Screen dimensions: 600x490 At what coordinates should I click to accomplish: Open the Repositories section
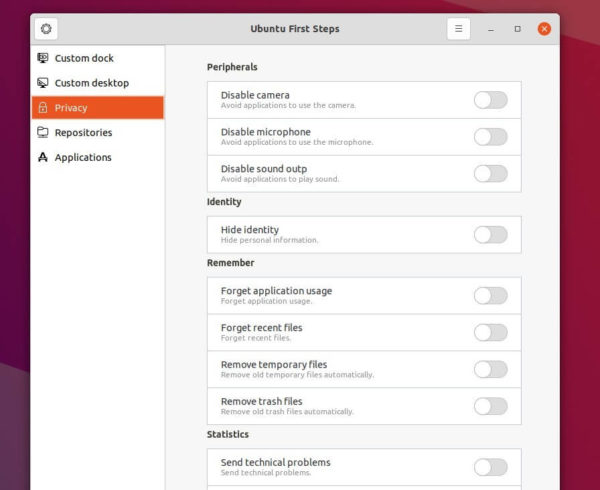point(98,132)
